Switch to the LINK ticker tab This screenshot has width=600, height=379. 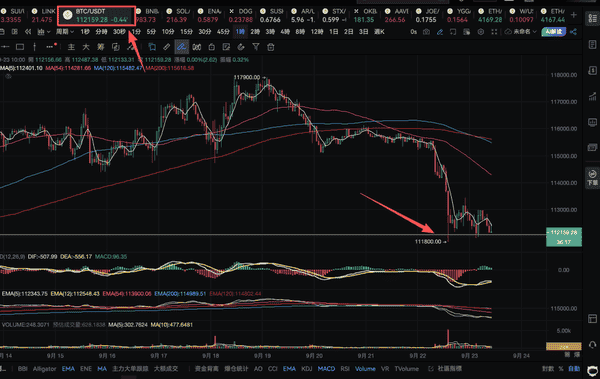pyautogui.click(x=43, y=16)
